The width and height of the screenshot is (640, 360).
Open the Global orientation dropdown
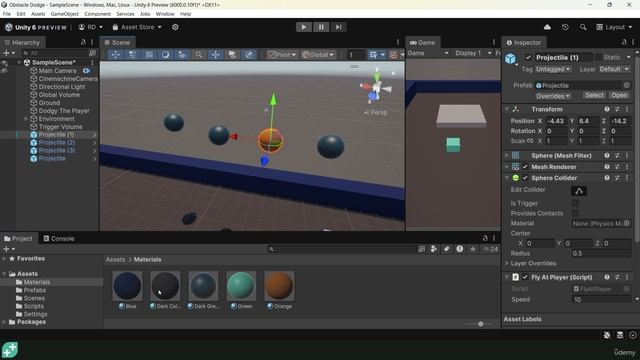click(x=318, y=55)
